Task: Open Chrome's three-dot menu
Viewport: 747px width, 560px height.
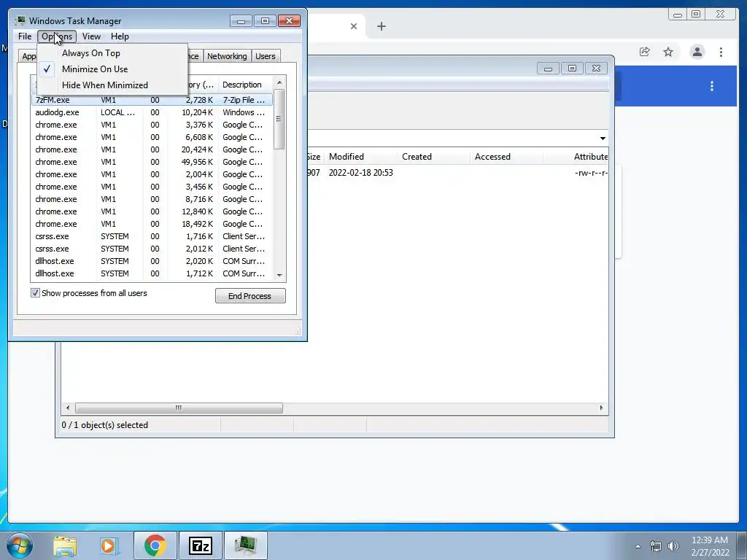Action: coord(721,52)
